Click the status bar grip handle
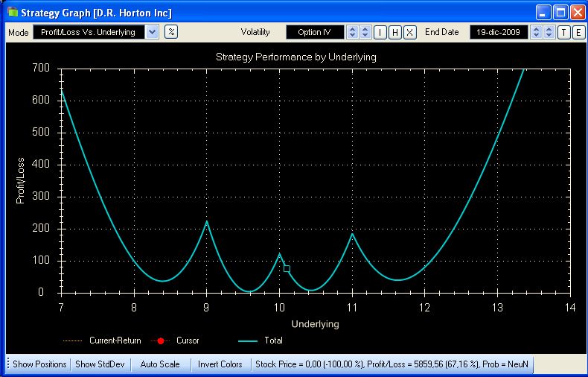The image size is (588, 377). point(7,364)
